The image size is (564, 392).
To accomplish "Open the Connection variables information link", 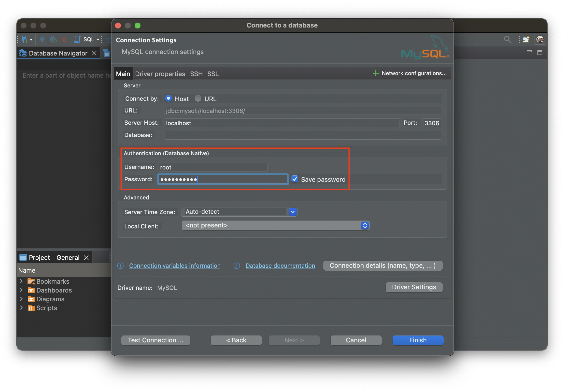I will point(175,266).
